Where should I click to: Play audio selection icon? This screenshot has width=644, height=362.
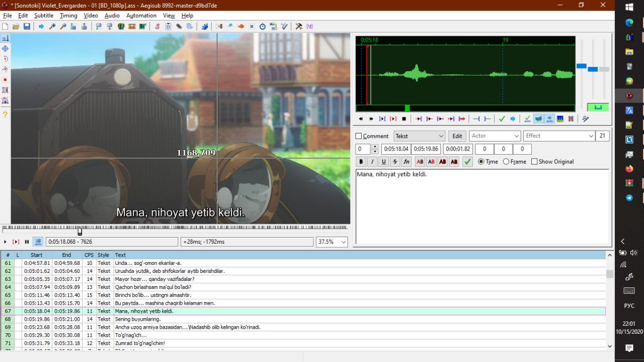click(382, 119)
